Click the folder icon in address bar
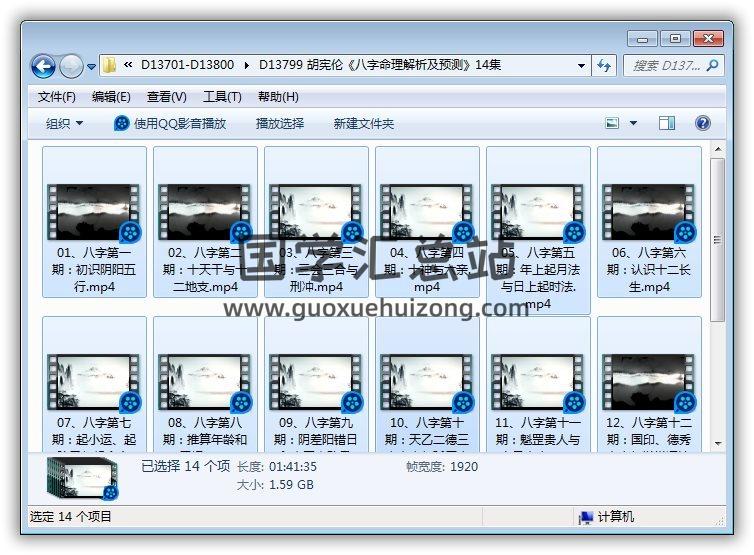Image resolution: width=754 pixels, height=555 pixels. click(110, 66)
